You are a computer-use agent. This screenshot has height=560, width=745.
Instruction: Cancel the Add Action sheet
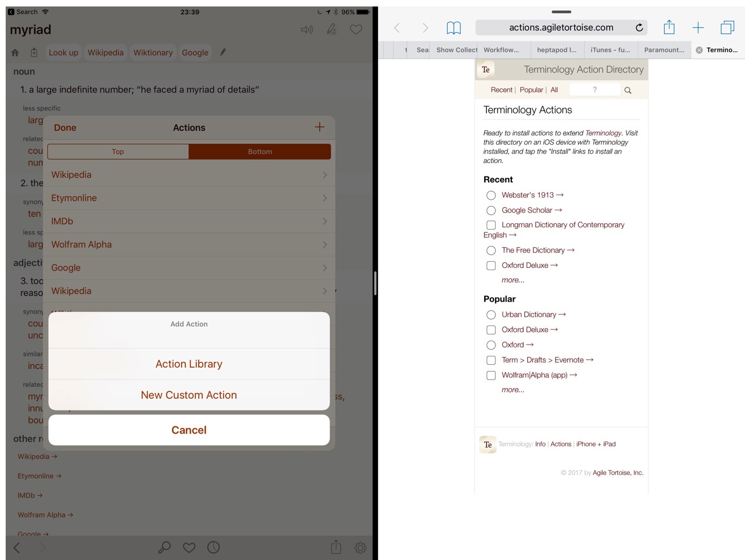(189, 430)
